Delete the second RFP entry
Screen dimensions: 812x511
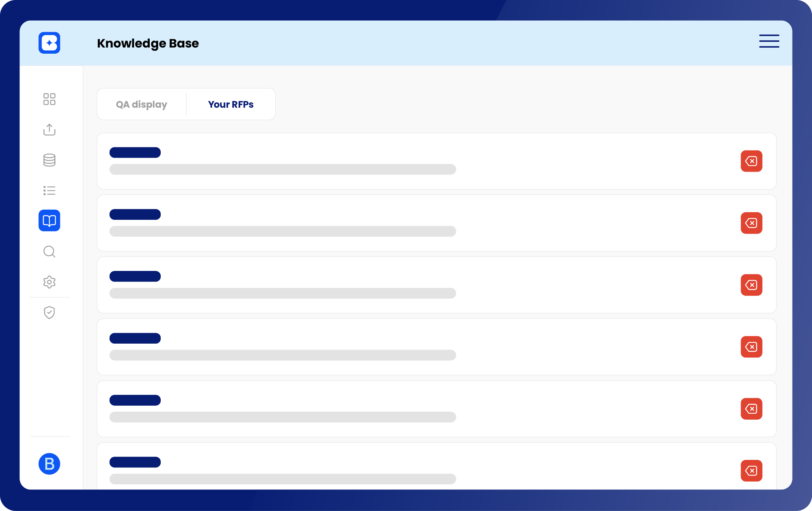(751, 223)
